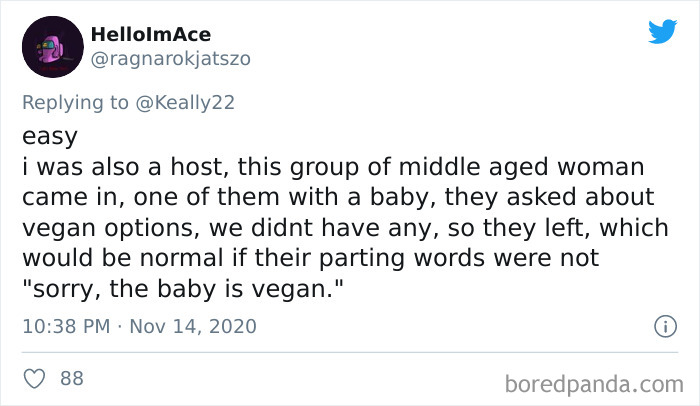Screen dimensions: 700x406
Task: Like the tweet with the heart icon
Action: pyautogui.click(x=34, y=379)
